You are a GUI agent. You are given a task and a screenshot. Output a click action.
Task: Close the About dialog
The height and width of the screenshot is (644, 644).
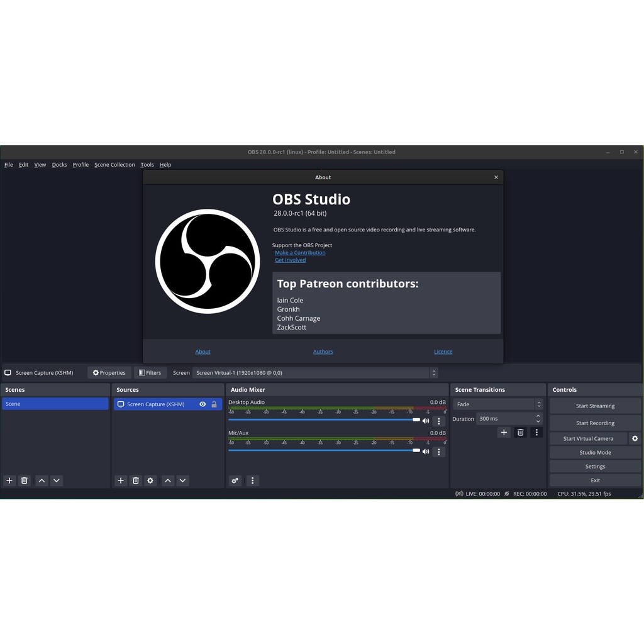pos(496,177)
